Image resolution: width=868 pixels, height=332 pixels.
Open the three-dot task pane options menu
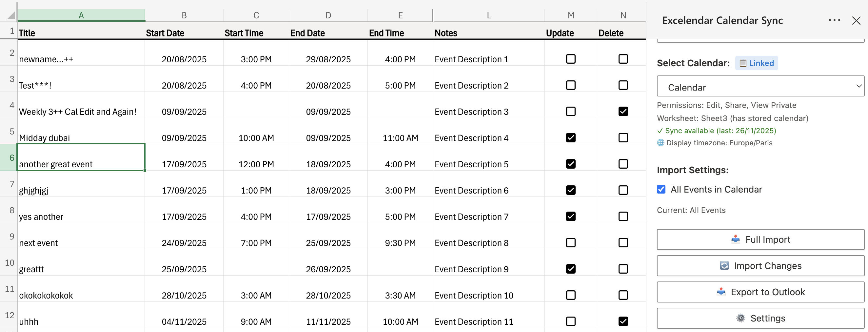(834, 20)
